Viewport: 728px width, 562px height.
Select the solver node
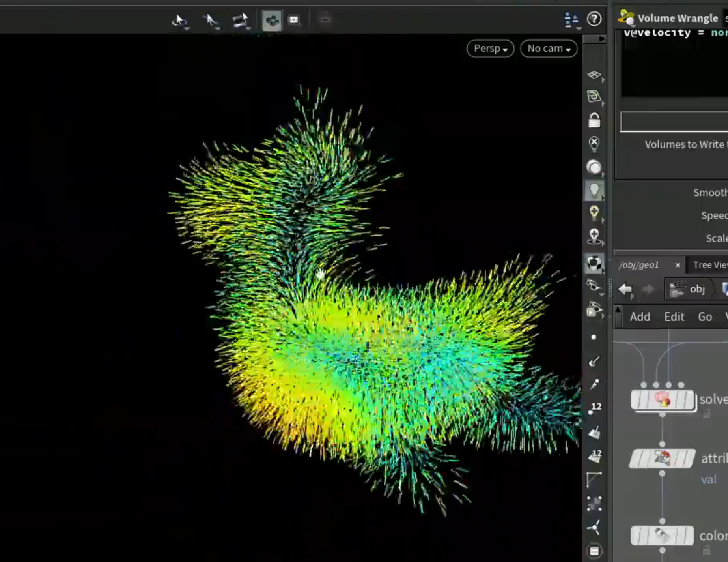coord(663,400)
